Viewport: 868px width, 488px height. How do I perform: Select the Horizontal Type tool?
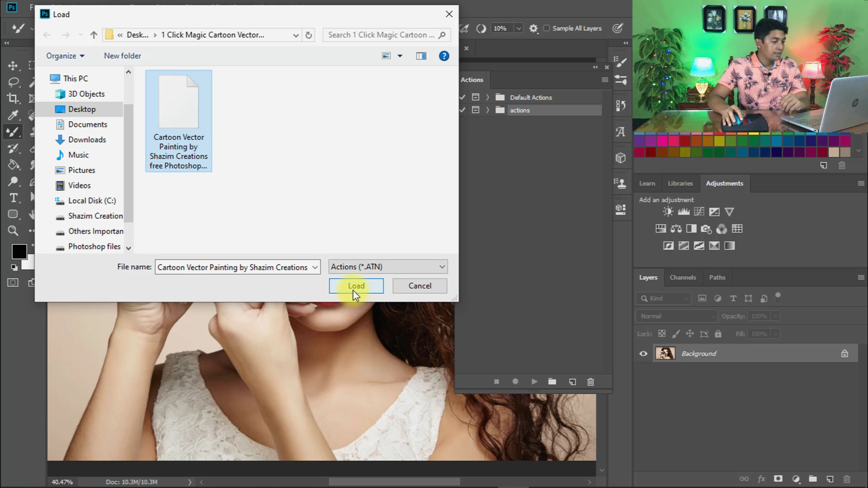click(x=13, y=197)
